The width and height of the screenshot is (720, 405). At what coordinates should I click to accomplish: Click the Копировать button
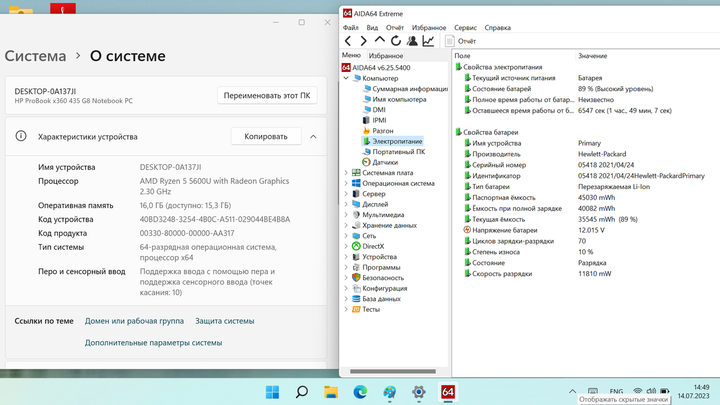coord(266,136)
